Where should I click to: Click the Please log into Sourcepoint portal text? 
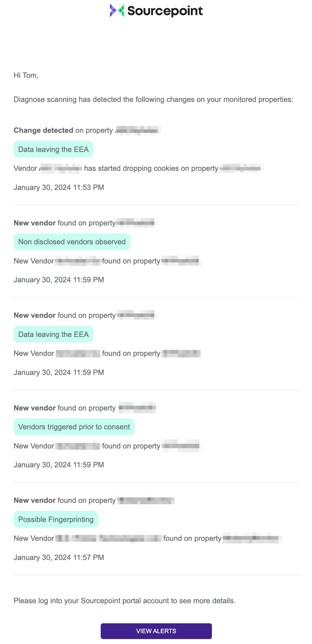tap(124, 601)
